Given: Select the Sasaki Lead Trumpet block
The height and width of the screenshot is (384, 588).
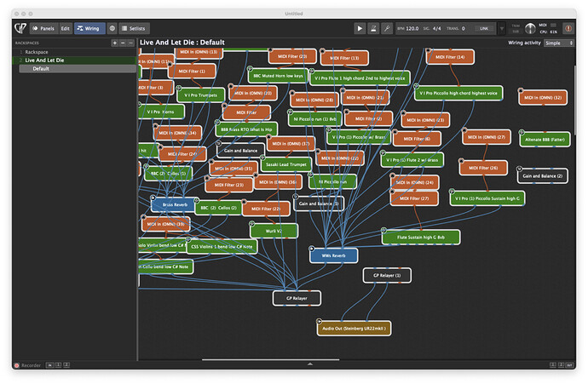Looking at the screenshot, I should (x=285, y=164).
